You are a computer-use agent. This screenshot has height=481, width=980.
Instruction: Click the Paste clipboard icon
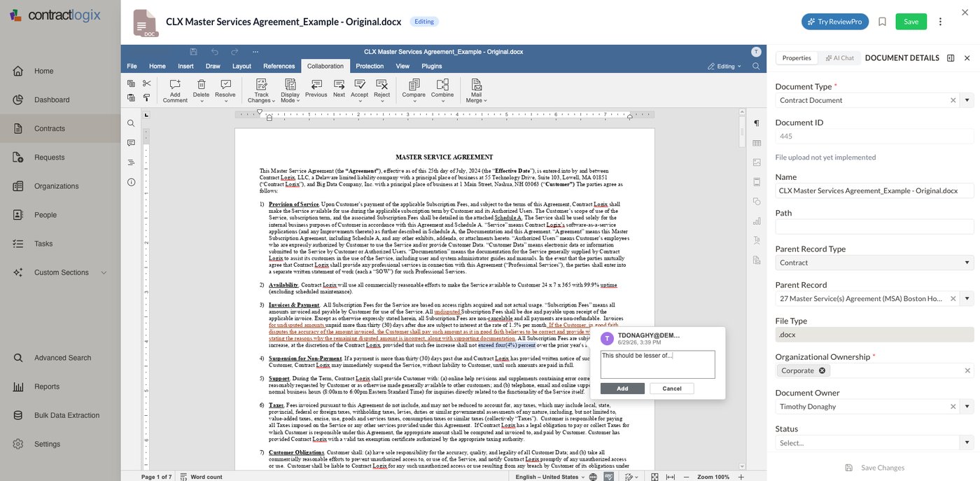coord(131,97)
